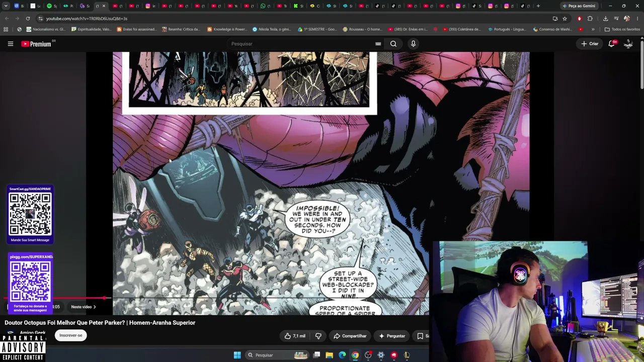This screenshot has width=644, height=362.
Task: Open the YouTube account avatar menu
Action: click(628, 44)
